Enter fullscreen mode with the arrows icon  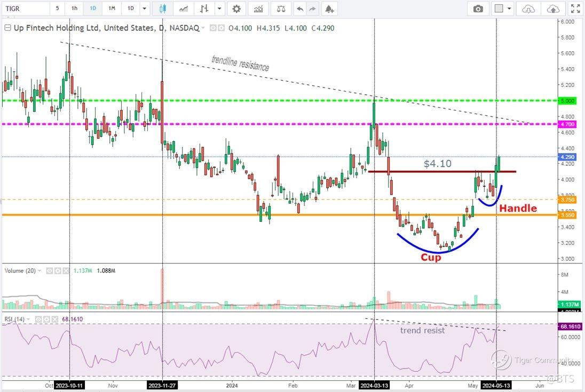click(575, 9)
